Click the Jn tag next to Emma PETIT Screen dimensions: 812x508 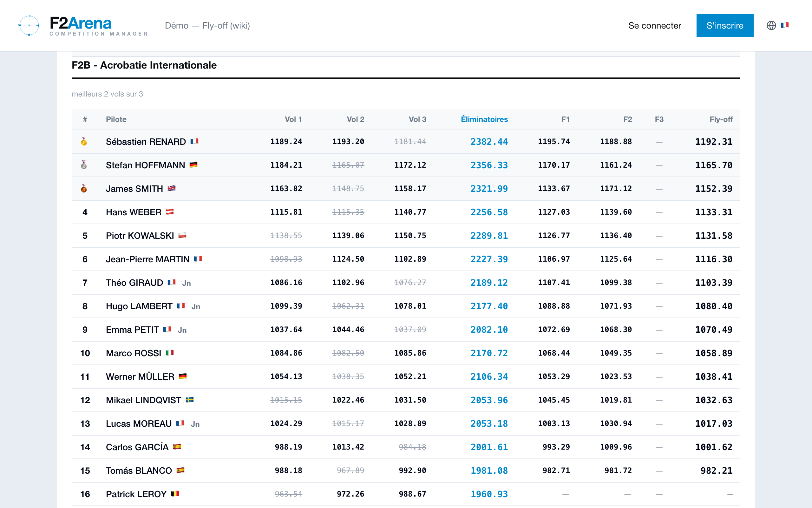point(182,330)
